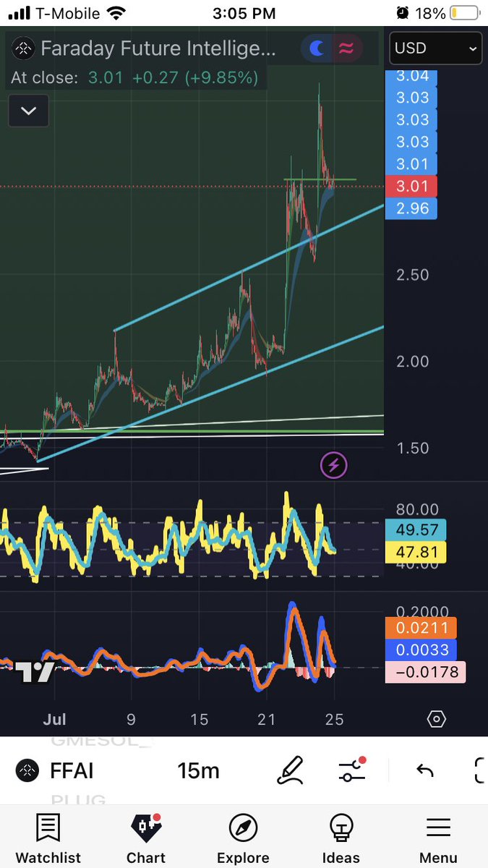Viewport: 488px width, 868px height.
Task: Expand the chart legend chevron
Action: coord(28,111)
